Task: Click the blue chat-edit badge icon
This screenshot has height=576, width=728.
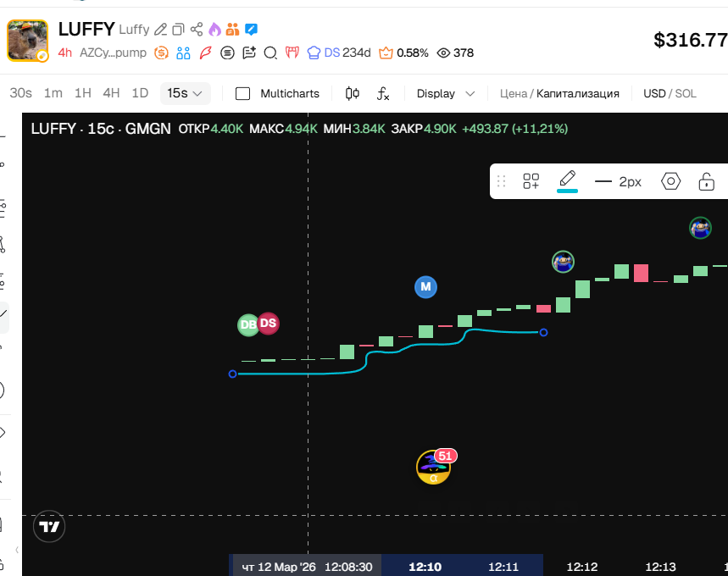Action: click(251, 30)
